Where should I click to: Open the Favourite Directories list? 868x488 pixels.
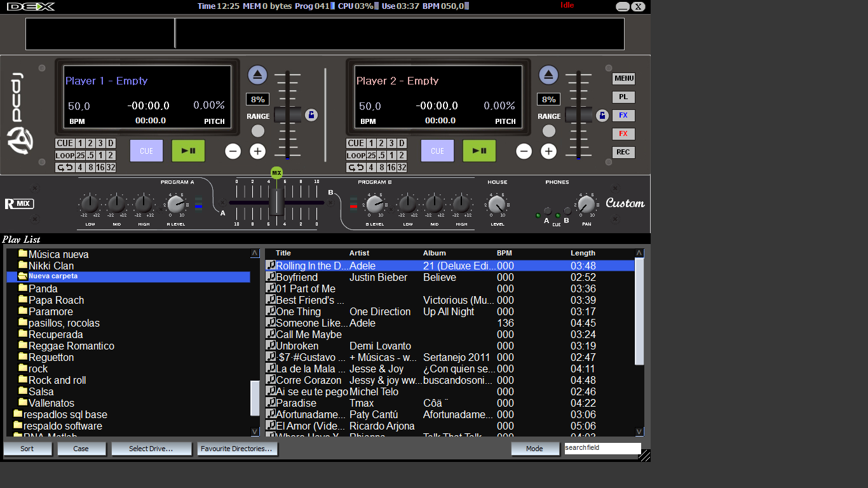click(x=237, y=449)
